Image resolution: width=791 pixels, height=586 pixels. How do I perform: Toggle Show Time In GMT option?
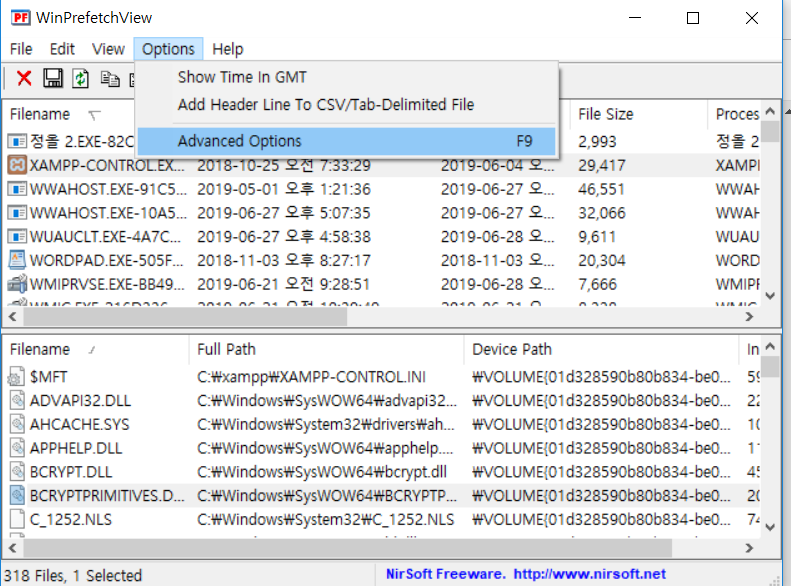(242, 77)
